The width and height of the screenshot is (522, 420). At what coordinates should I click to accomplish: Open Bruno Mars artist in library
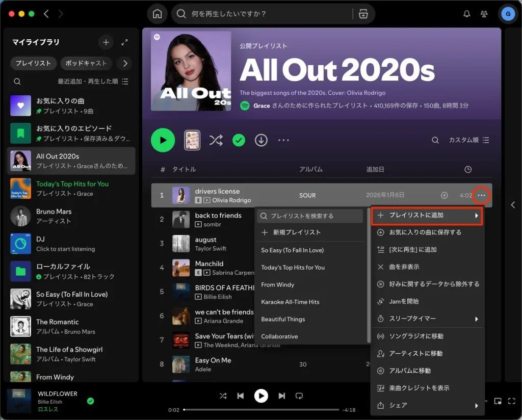click(71, 216)
